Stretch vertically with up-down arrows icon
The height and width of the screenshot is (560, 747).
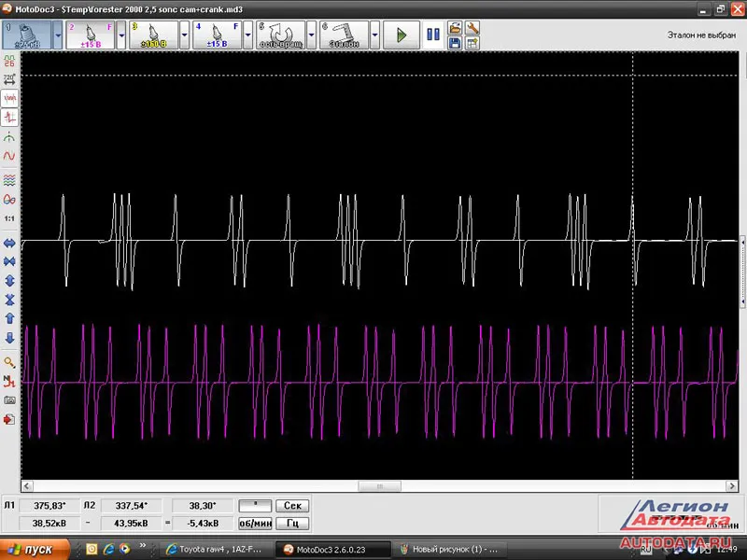(9, 281)
